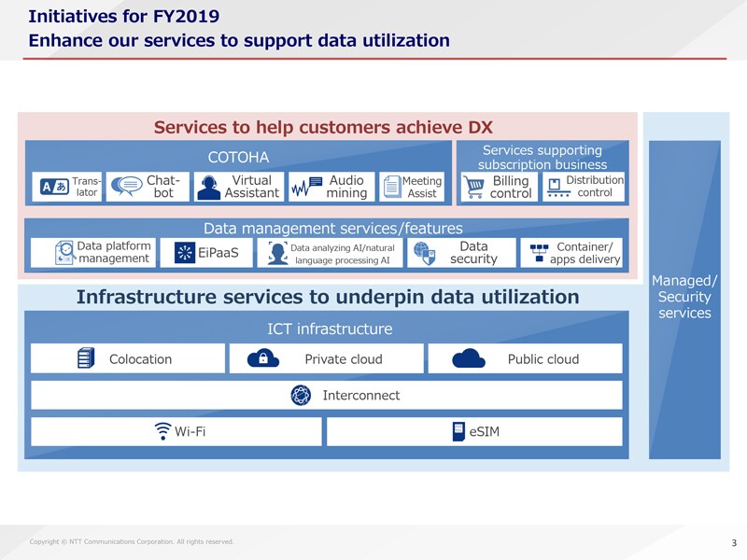This screenshot has height=560, width=747.
Task: Select the 'Data platform management' label
Action: click(114, 252)
